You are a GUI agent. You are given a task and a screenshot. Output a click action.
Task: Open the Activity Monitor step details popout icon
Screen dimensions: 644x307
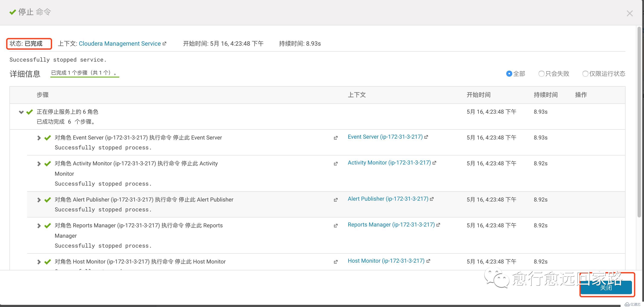pyautogui.click(x=336, y=164)
